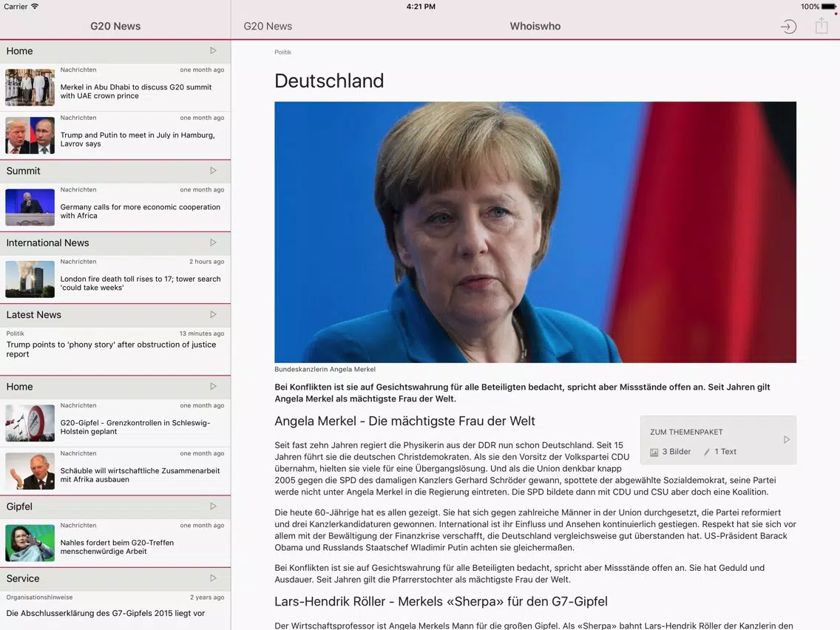Tap the large Angela Merkel photo
The width and height of the screenshot is (840, 630).
click(535, 232)
